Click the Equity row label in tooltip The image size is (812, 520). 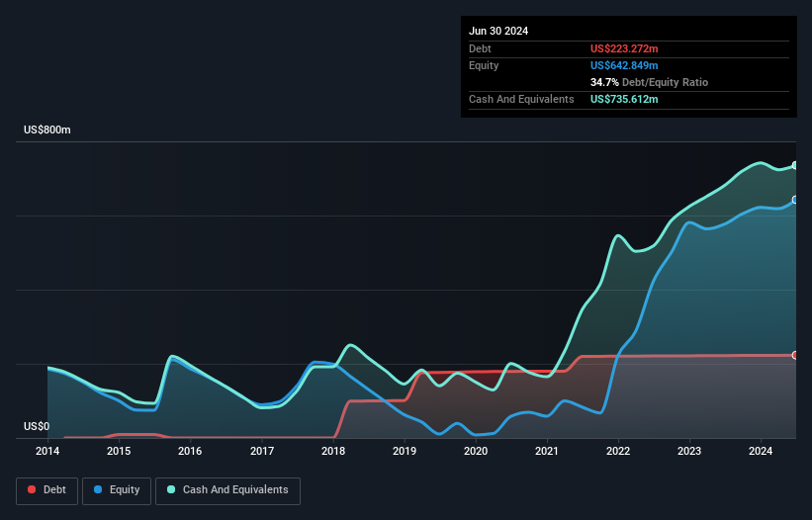(484, 65)
